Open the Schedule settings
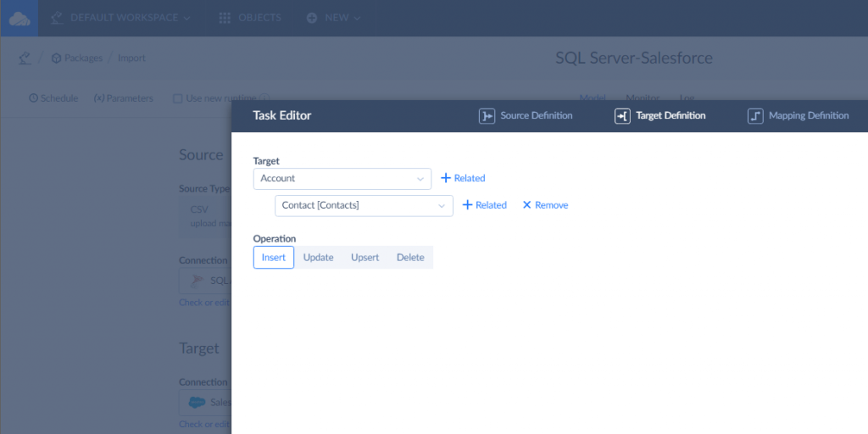 [x=53, y=98]
